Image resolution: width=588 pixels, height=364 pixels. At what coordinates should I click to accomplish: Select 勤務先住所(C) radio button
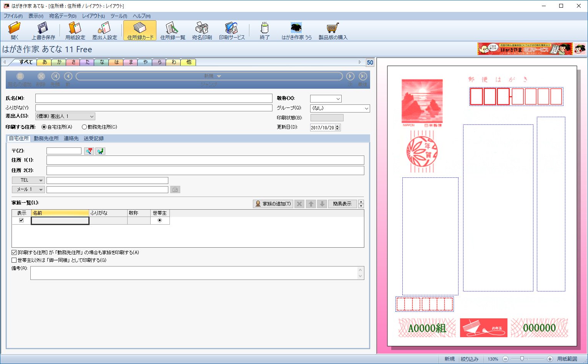[x=84, y=127]
